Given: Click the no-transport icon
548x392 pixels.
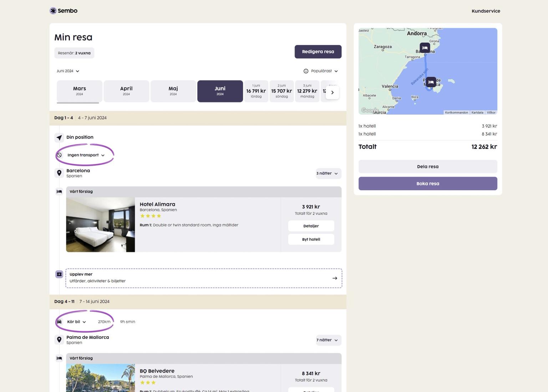Looking at the screenshot, I should 60,155.
